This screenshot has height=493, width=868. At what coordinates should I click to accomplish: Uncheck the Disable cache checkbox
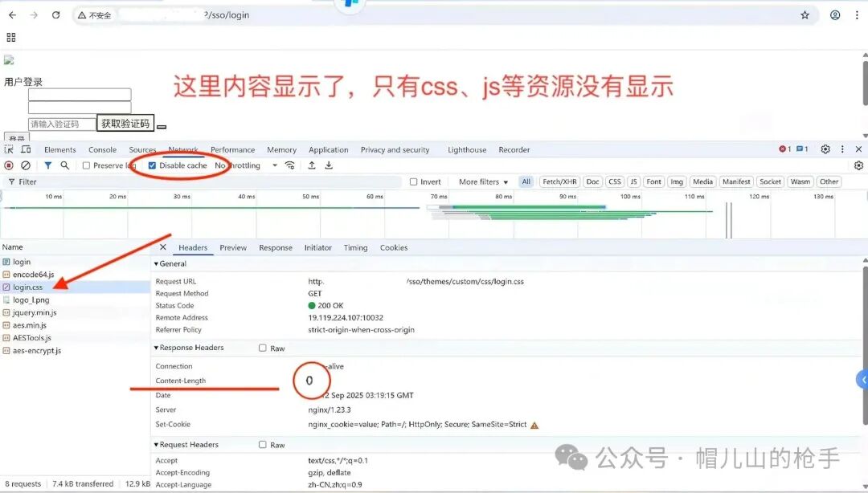click(x=152, y=165)
